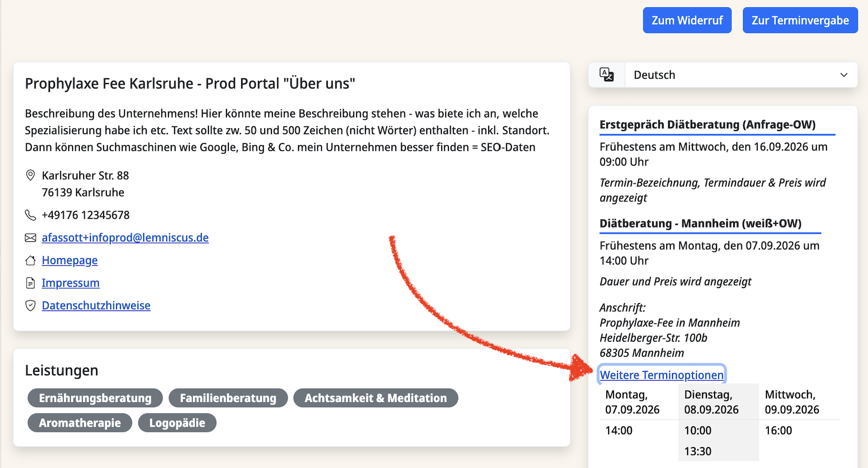Select the Achtsamkeit & Meditation tag
This screenshot has height=468, width=868.
376,398
